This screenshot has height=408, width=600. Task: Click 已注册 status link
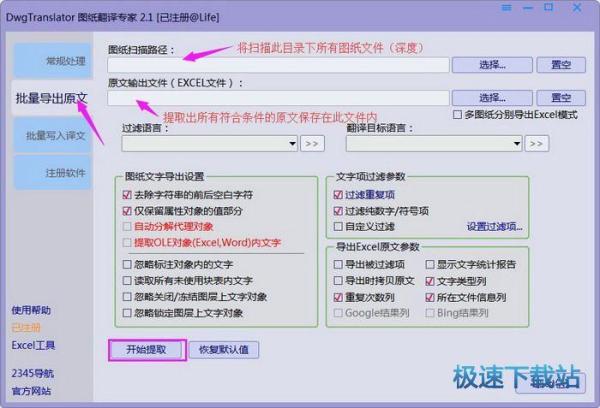(x=26, y=328)
